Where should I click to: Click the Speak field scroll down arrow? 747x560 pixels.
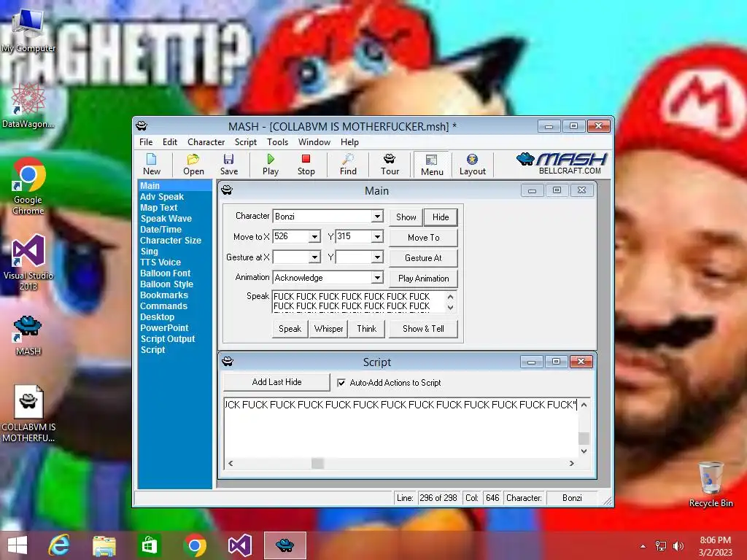pyautogui.click(x=451, y=308)
